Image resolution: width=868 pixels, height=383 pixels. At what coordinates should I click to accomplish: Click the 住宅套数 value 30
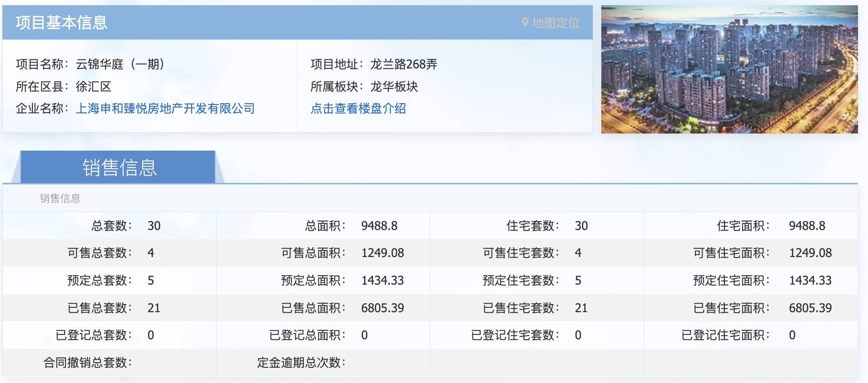(581, 226)
